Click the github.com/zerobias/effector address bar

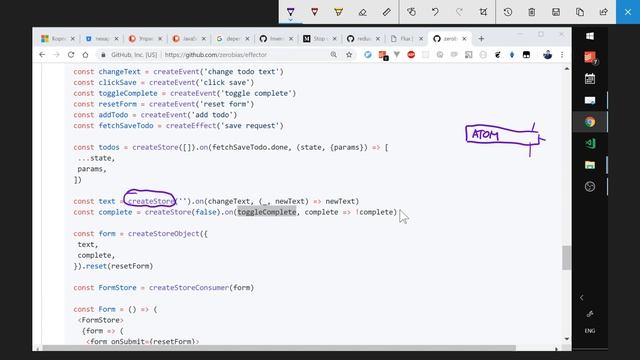[x=216, y=55]
